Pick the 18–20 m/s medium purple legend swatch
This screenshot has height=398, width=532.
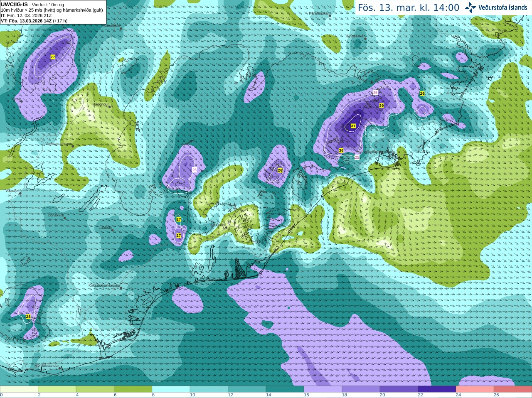(361, 389)
